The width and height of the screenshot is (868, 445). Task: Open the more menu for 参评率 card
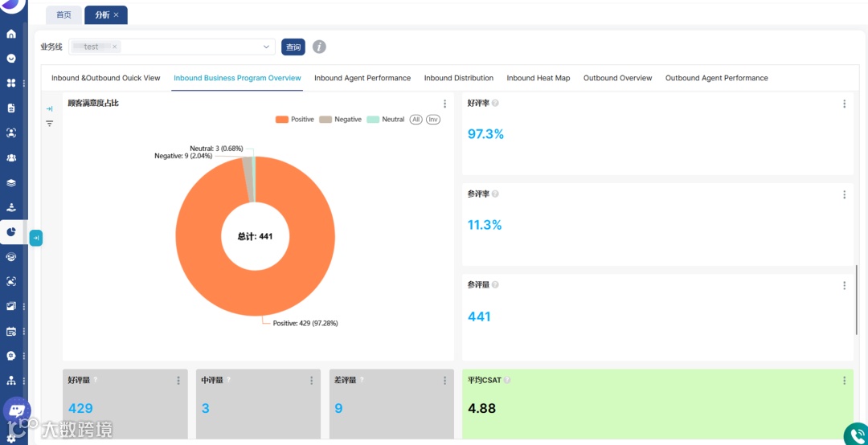point(844,195)
